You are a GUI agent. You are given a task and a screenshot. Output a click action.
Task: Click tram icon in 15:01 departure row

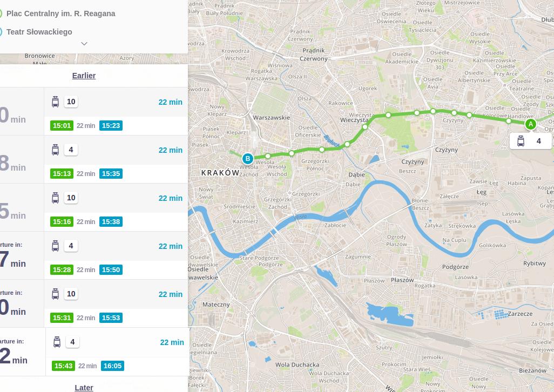[x=55, y=102]
